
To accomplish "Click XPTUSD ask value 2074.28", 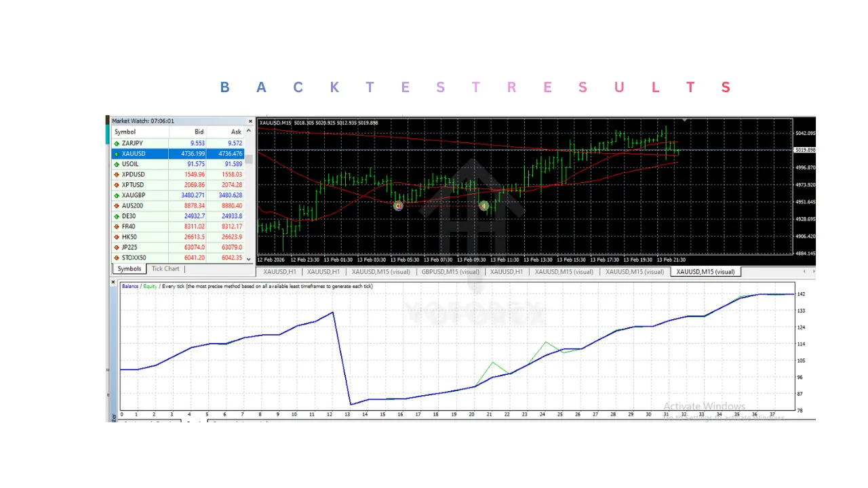I will pos(232,185).
